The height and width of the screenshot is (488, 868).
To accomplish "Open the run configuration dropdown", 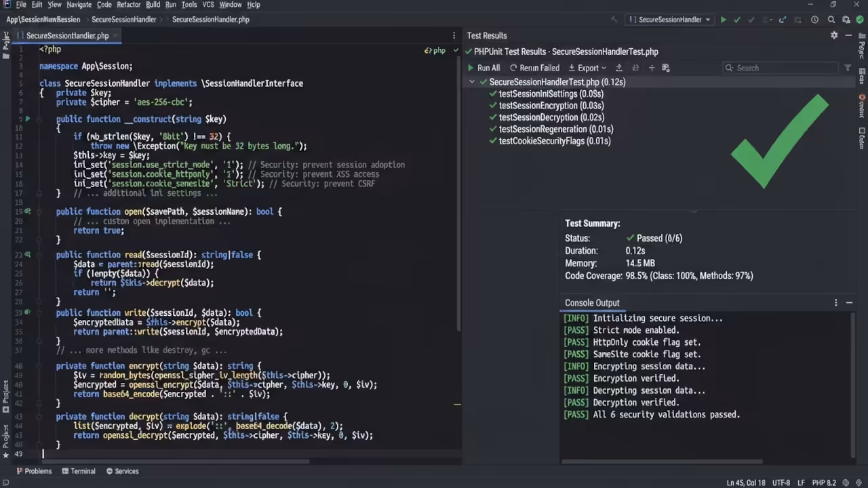I will [x=670, y=20].
